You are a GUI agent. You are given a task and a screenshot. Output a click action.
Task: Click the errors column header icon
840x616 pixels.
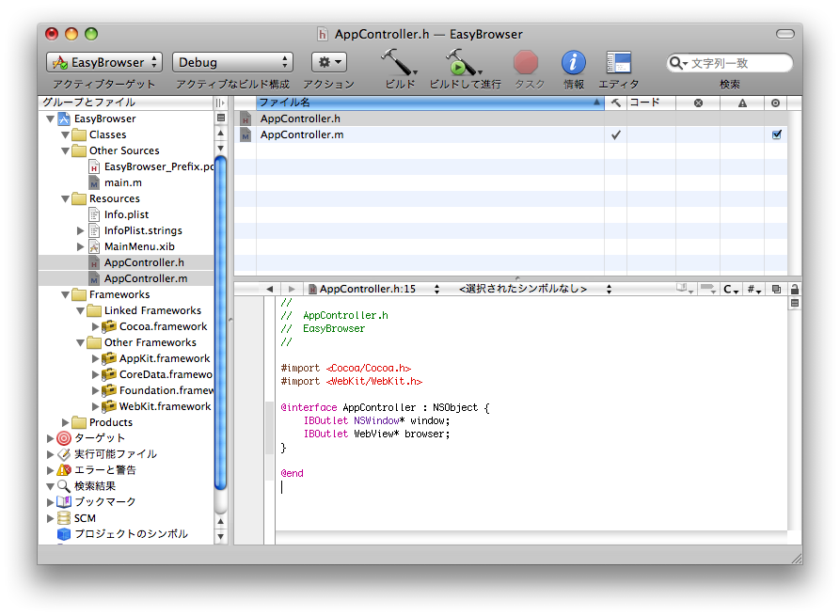click(x=698, y=103)
